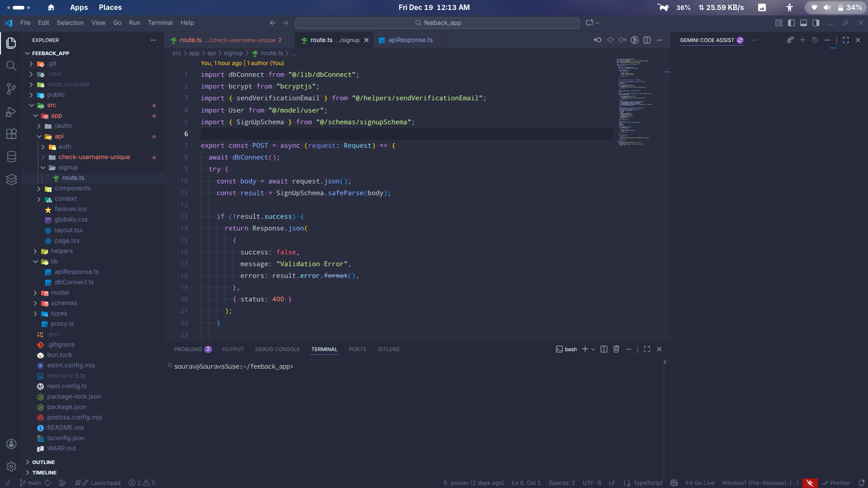Click Go Live in the status bar
This screenshot has height=488, width=868.
pos(700,483)
